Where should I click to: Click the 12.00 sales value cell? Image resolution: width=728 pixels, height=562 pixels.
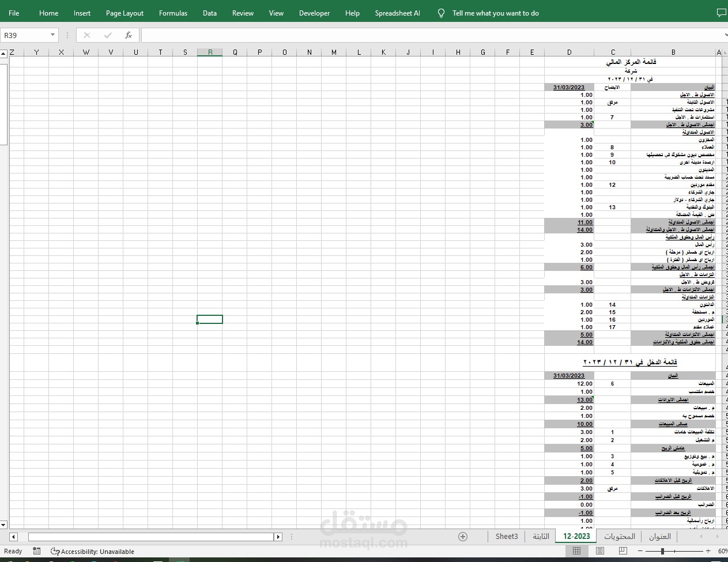[569, 383]
